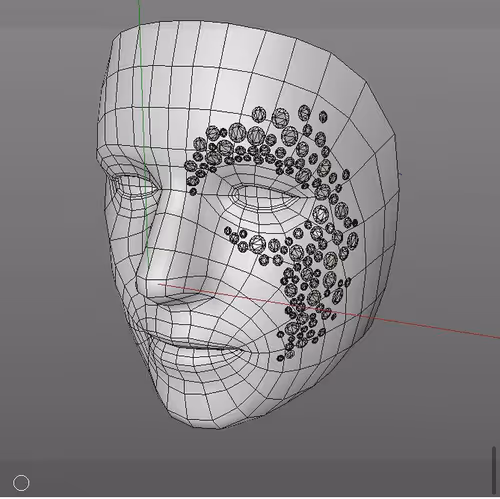Click the white circle icon in bottom corner
500x499 pixels.
pos(21,483)
